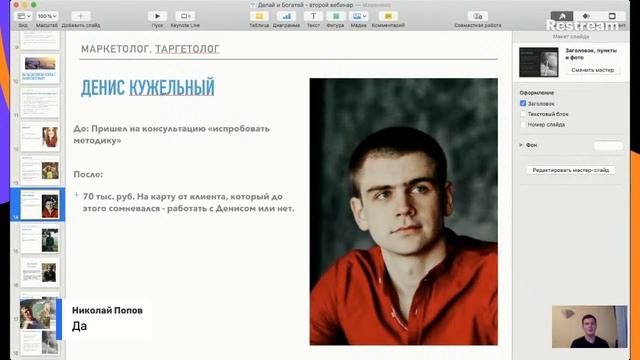The height and width of the screenshot is (360, 640).
Task: Uncheck the Заголовок checkbox
Action: point(523,104)
